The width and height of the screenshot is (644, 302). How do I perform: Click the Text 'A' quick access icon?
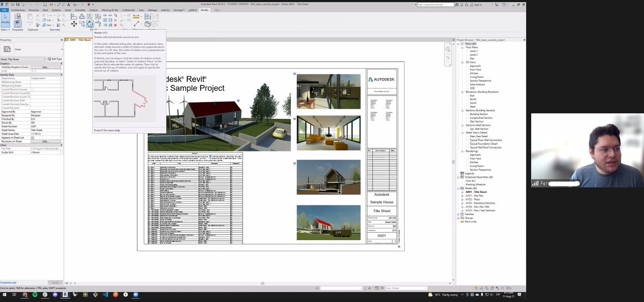[69, 4]
